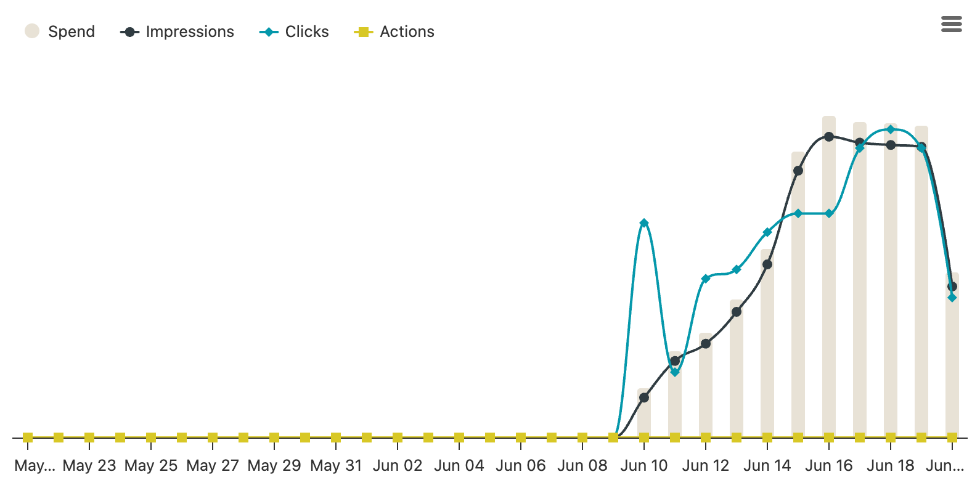Click the dark Impressions legend marker
This screenshot has height=493, width=980.
[129, 32]
